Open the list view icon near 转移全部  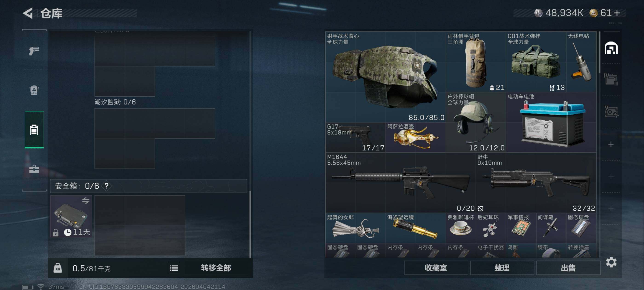pos(174,268)
